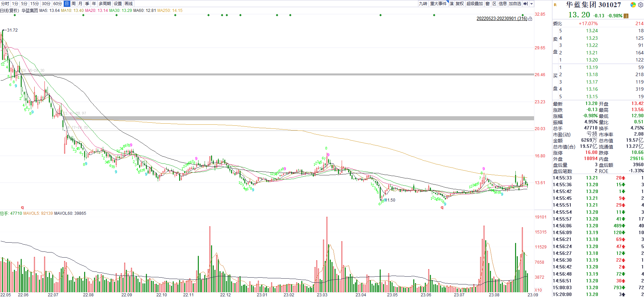Viewport: 644px width, 297px height.
Task: Click the 演 replay button
Action: pyautogui.click(x=452, y=4)
